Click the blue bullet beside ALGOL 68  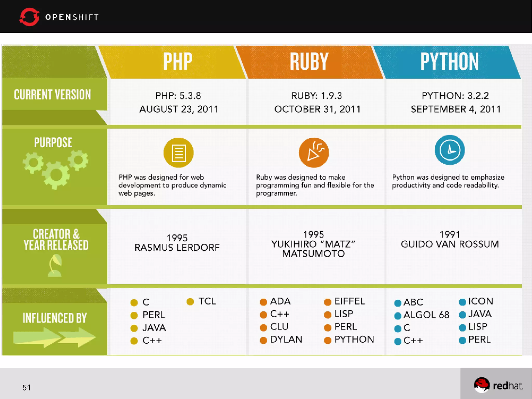click(x=397, y=316)
